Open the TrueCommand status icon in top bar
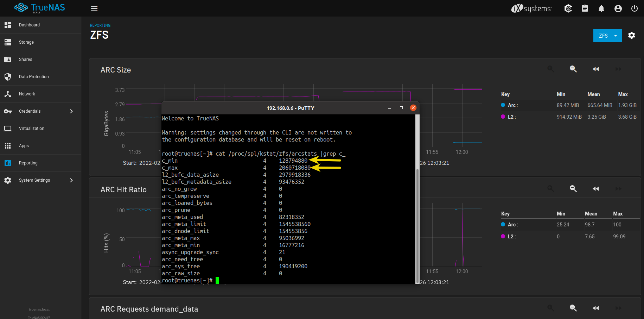The height and width of the screenshot is (319, 644). coord(568,8)
